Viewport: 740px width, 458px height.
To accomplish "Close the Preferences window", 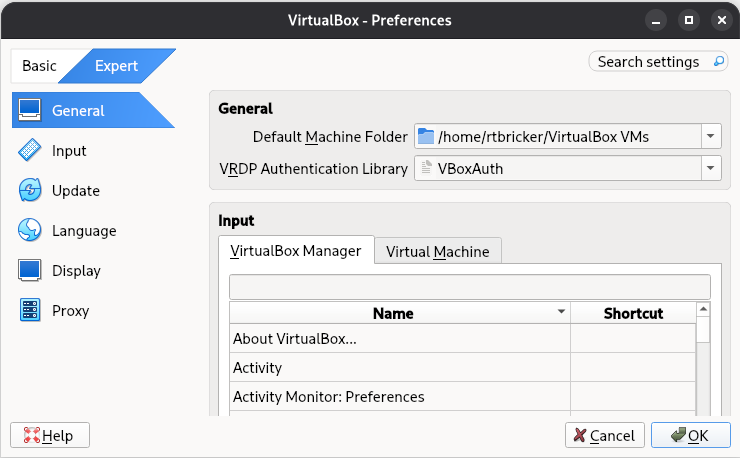I will coord(722,20).
